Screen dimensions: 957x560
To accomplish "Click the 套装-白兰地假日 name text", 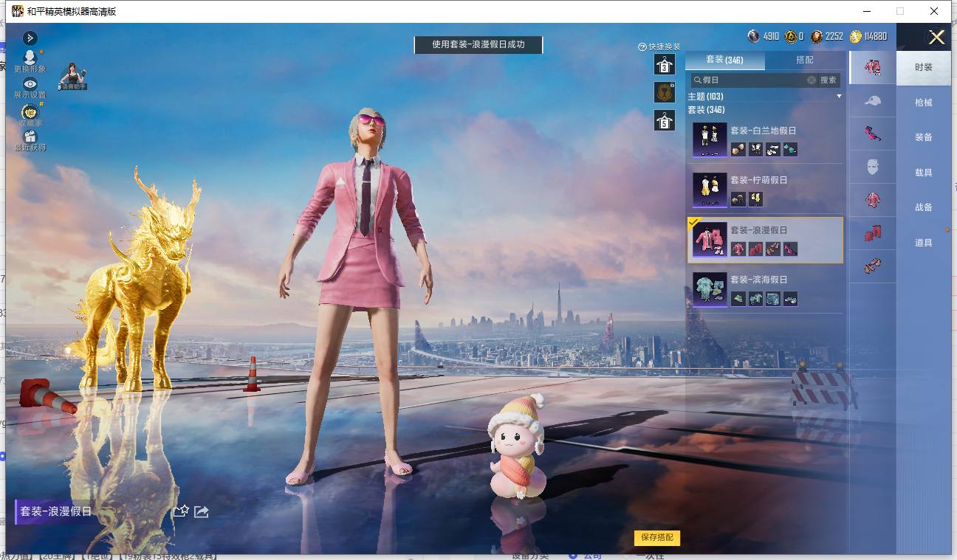I will click(x=763, y=131).
